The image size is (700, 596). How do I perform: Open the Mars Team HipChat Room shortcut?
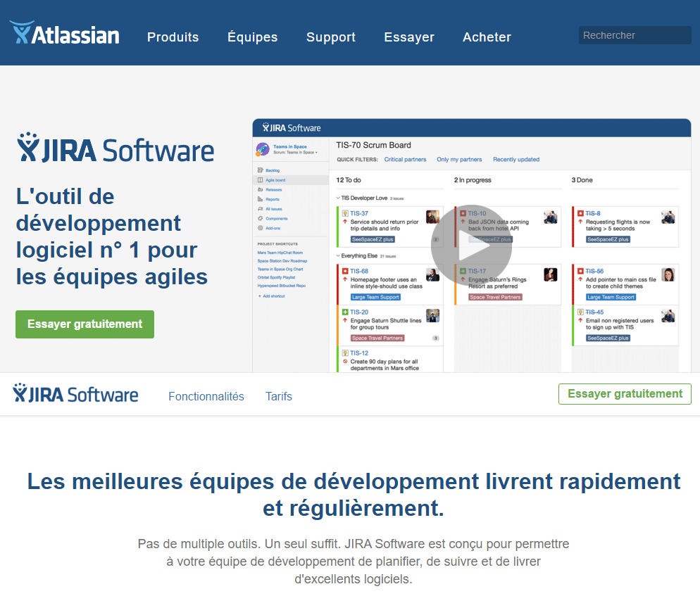[x=280, y=253]
